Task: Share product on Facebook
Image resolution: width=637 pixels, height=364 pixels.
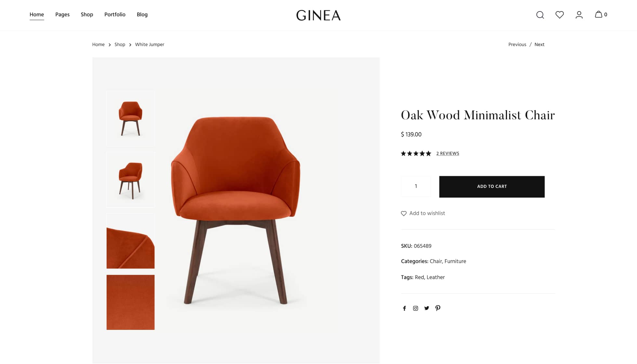Action: pos(404,308)
